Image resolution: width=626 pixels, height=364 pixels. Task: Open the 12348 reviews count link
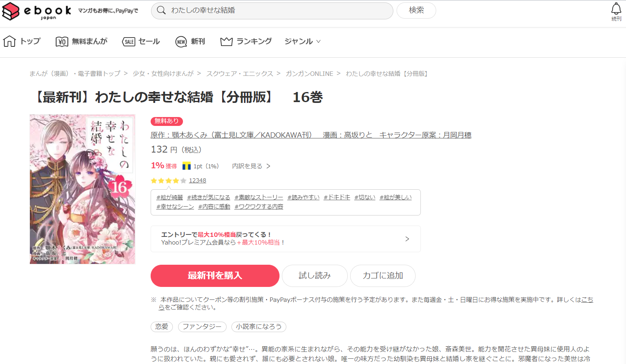[x=197, y=180]
